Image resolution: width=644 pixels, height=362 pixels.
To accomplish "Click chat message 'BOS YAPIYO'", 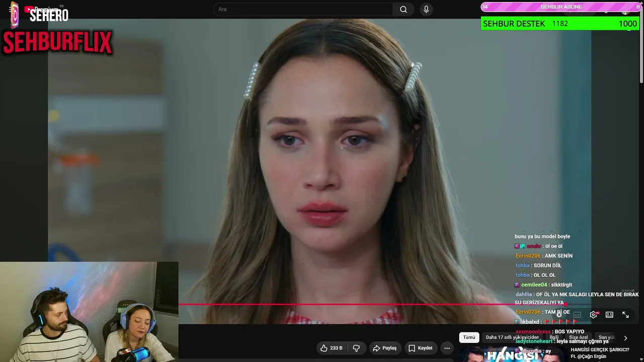I will 569,332.
